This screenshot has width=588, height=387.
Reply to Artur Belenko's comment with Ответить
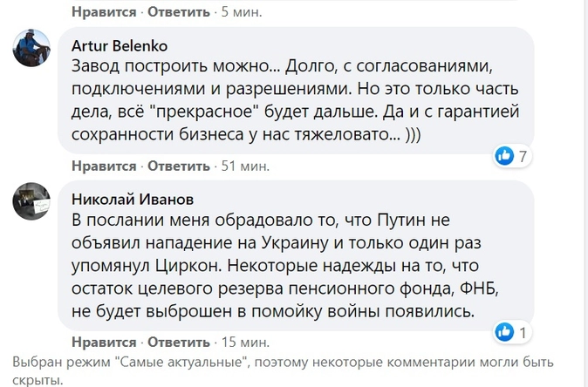tap(179, 166)
